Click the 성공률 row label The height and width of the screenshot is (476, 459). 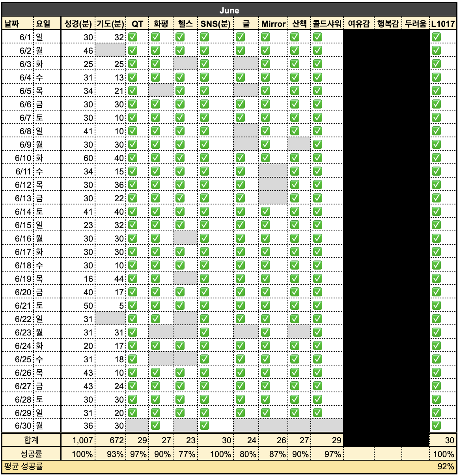coord(32,454)
